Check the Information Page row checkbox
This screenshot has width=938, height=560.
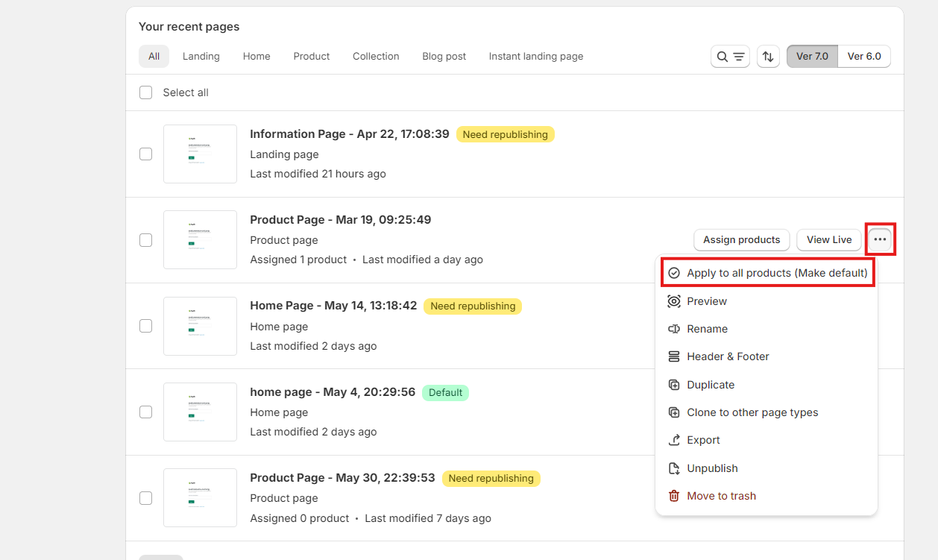(x=145, y=154)
